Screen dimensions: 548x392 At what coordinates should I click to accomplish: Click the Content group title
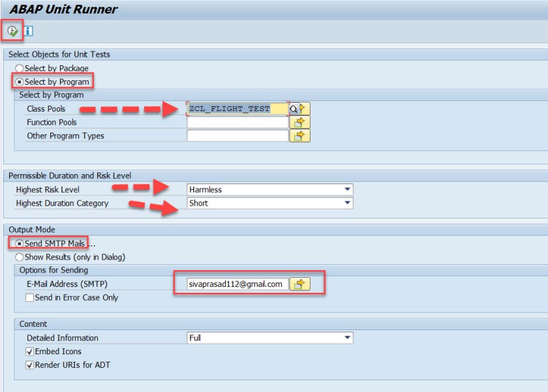coord(33,324)
